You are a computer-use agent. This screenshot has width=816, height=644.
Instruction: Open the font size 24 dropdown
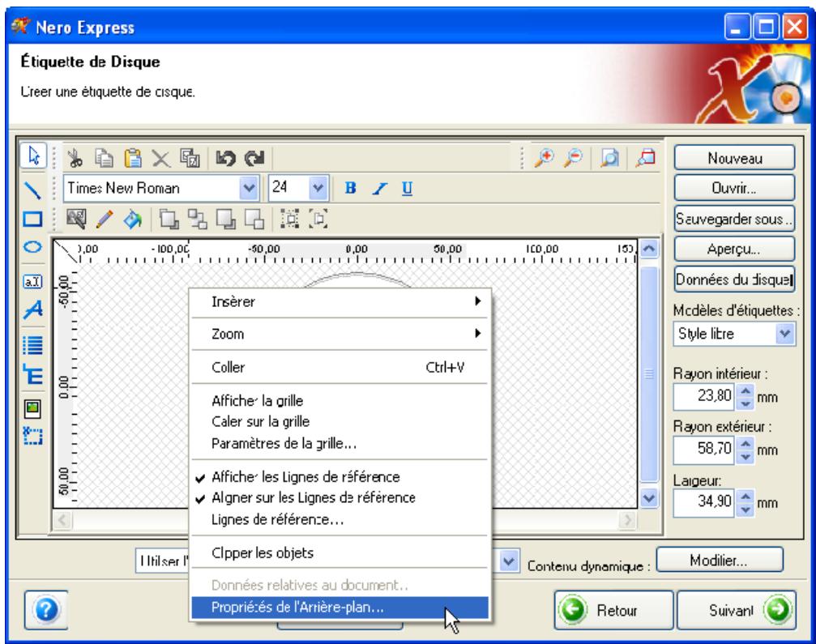[x=318, y=188]
